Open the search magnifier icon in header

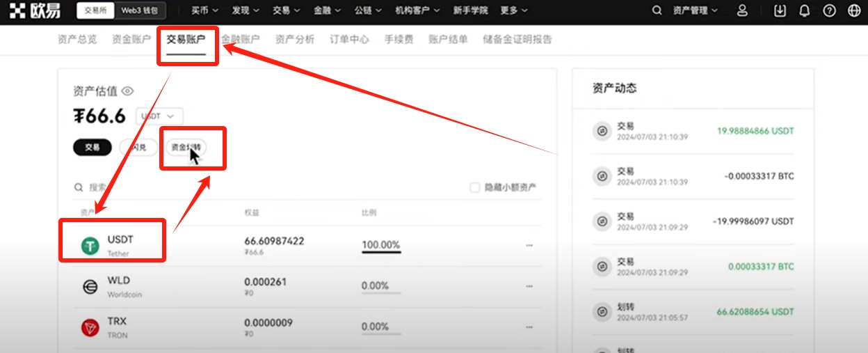657,10
